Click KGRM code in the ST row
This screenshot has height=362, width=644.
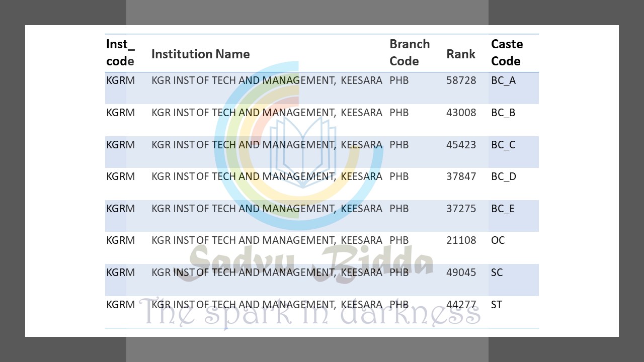pyautogui.click(x=120, y=305)
